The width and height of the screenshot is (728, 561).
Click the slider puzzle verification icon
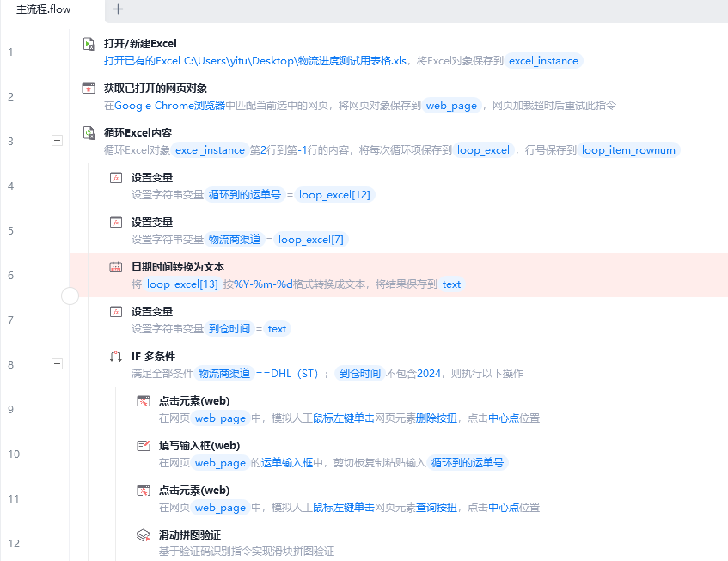point(144,535)
